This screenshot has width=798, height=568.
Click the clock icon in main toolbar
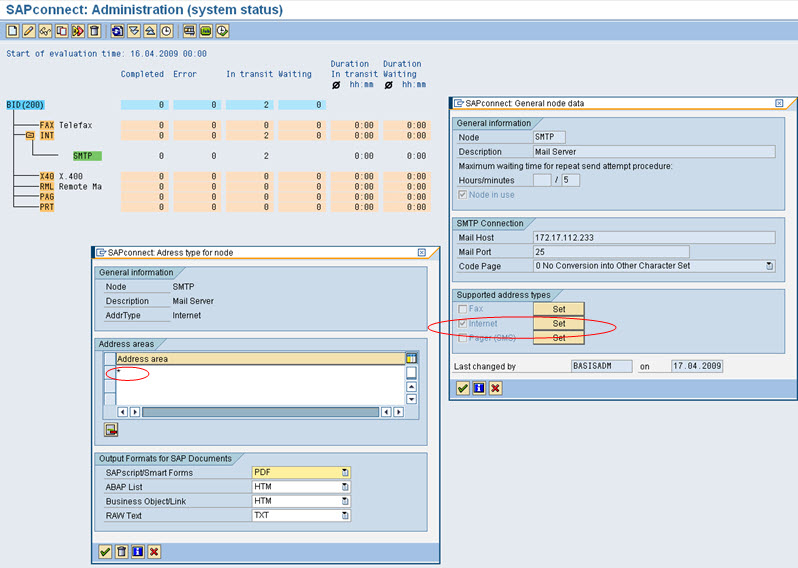(x=166, y=31)
